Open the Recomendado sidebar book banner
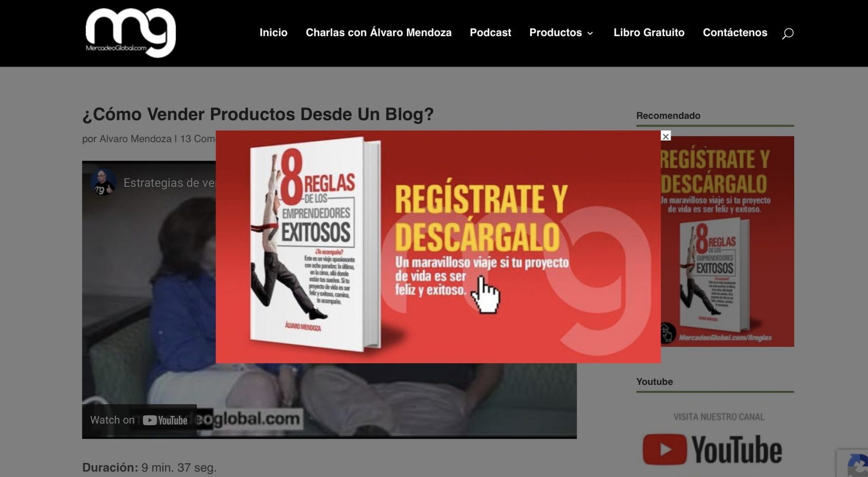Viewport: 868px width, 477px height. tap(727, 242)
